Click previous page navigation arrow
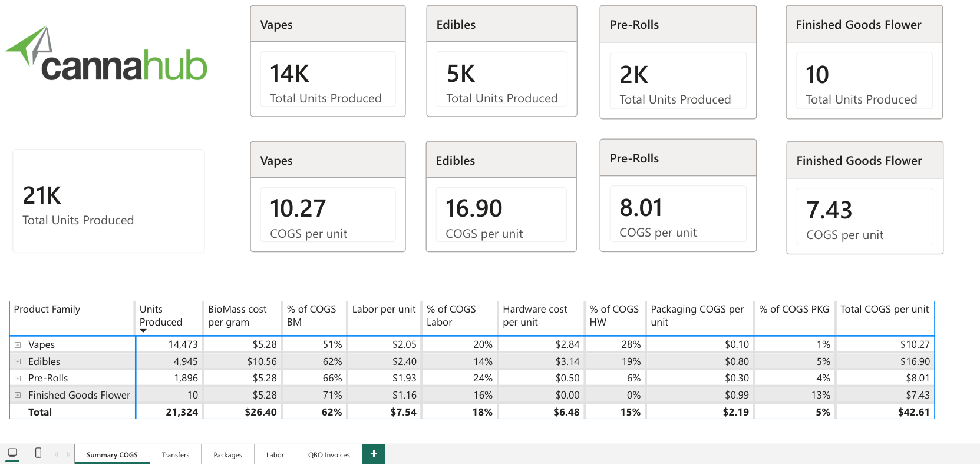This screenshot has width=980, height=468. click(57, 454)
